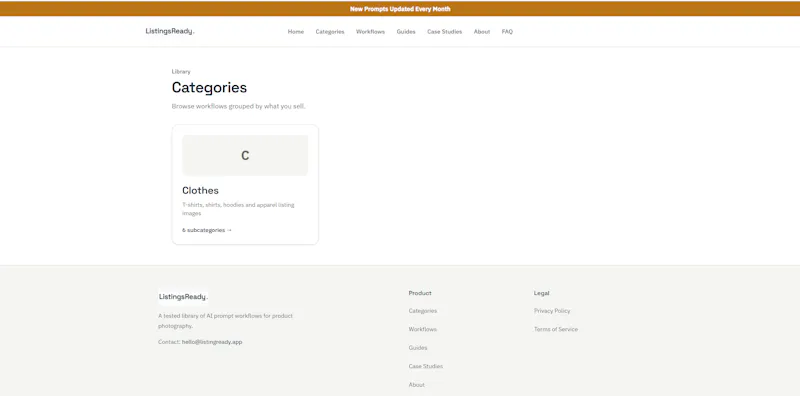Open About link in footer Product column
The image size is (800, 396).
click(x=416, y=385)
